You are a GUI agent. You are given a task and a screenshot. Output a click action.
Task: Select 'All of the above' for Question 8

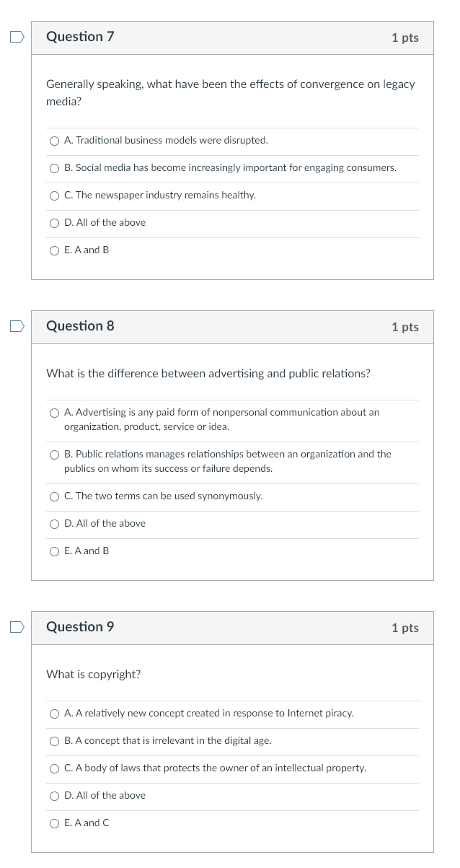click(55, 524)
